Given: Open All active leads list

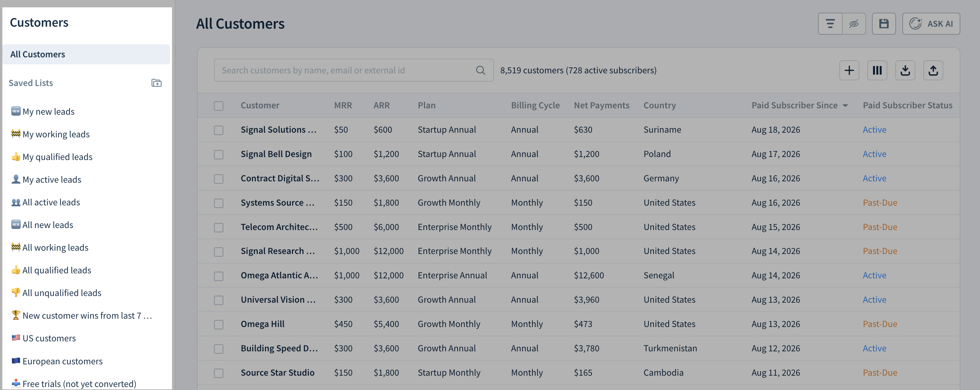Looking at the screenshot, I should (x=45, y=202).
